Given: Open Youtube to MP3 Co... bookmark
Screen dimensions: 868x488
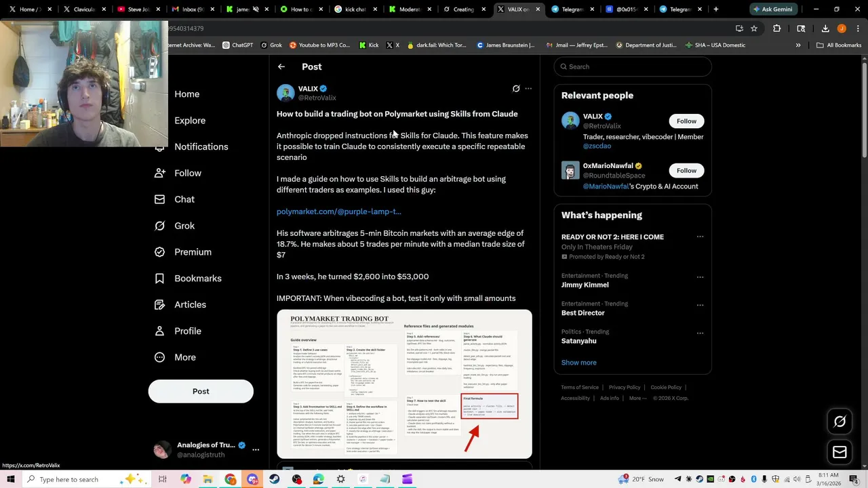Looking at the screenshot, I should (319, 45).
